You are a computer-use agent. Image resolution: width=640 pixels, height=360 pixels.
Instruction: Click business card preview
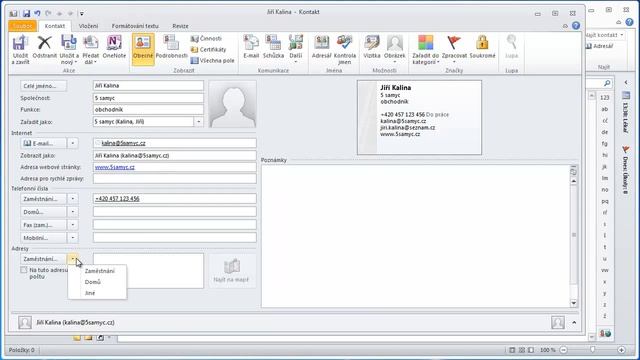[419, 118]
